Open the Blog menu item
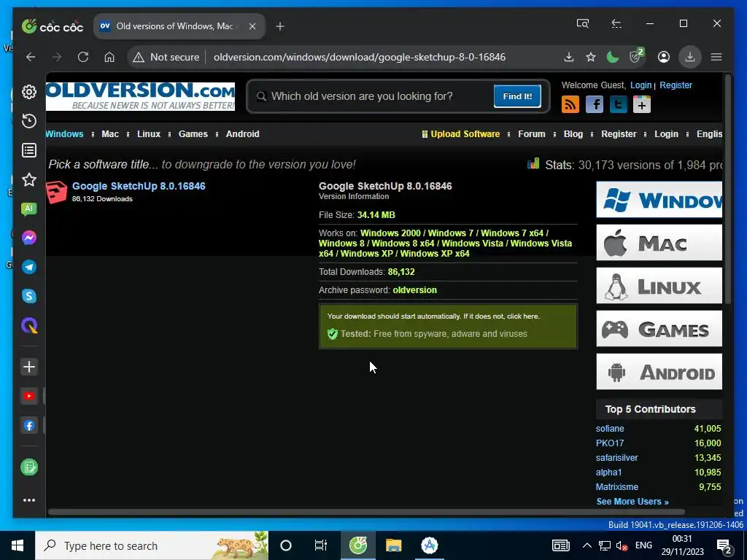This screenshot has width=747, height=560. point(573,134)
